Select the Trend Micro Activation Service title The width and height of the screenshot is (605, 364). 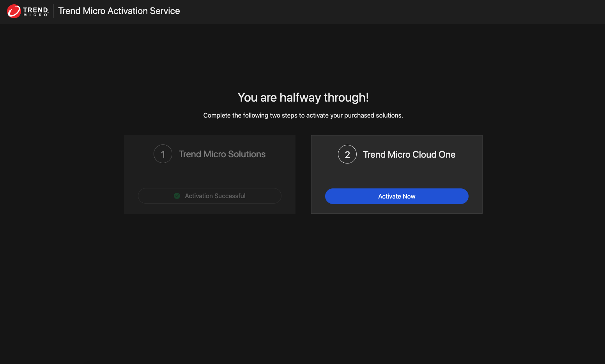tap(119, 11)
